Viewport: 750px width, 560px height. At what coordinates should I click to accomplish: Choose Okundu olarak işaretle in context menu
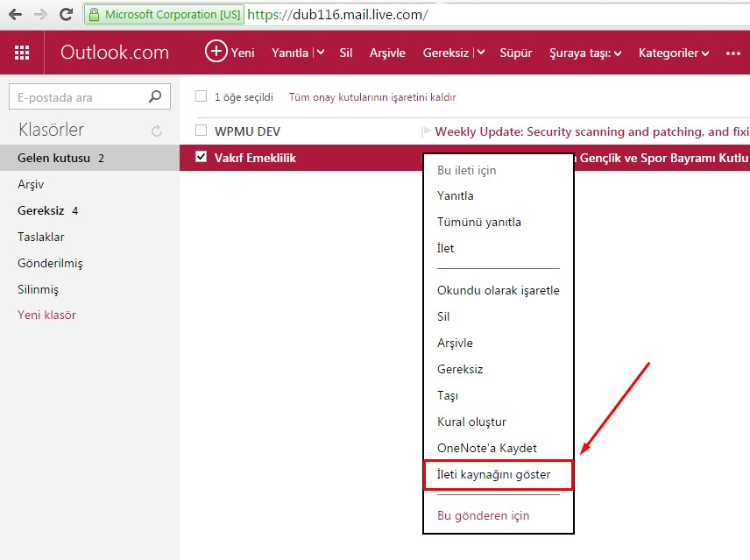point(498,290)
